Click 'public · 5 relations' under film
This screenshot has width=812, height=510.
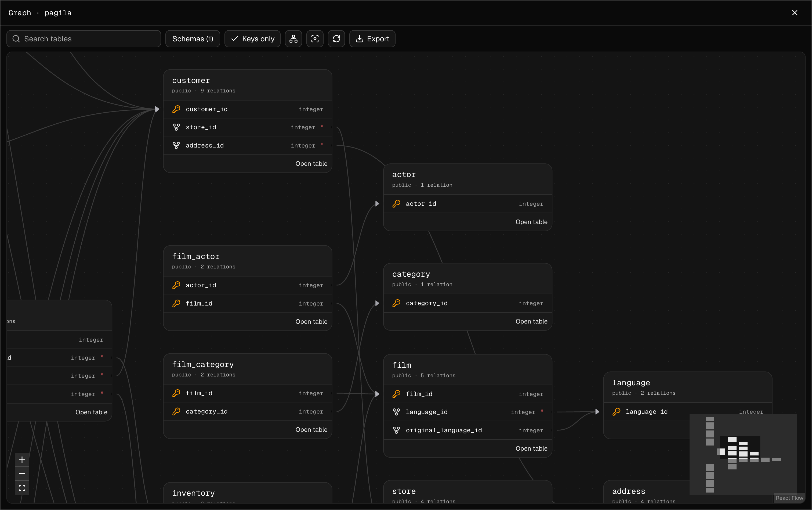coord(423,375)
